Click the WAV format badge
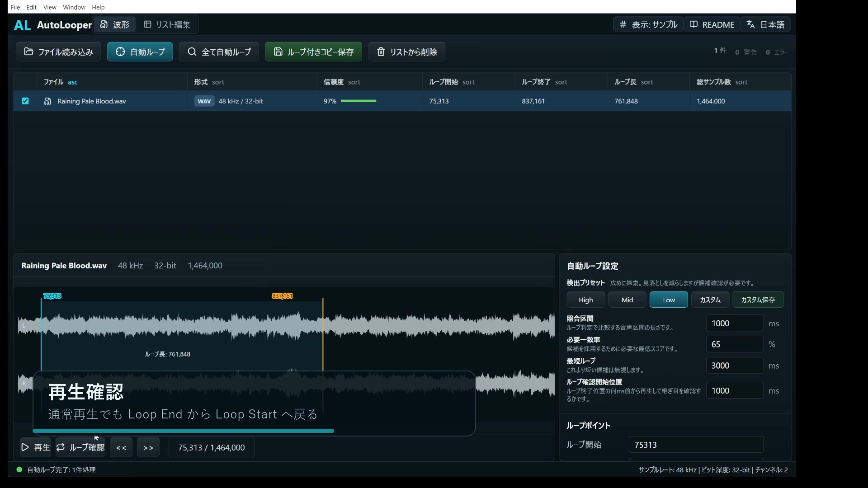The image size is (868, 488). [204, 101]
